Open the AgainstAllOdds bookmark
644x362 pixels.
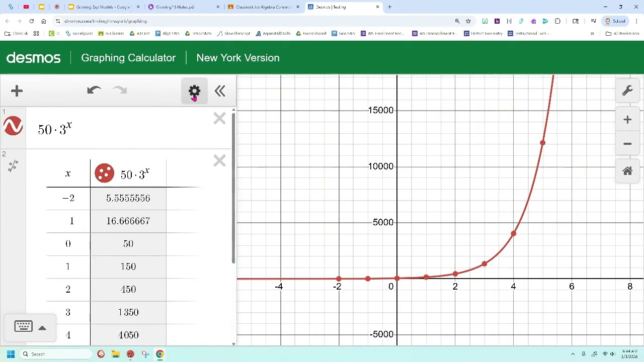273,34
